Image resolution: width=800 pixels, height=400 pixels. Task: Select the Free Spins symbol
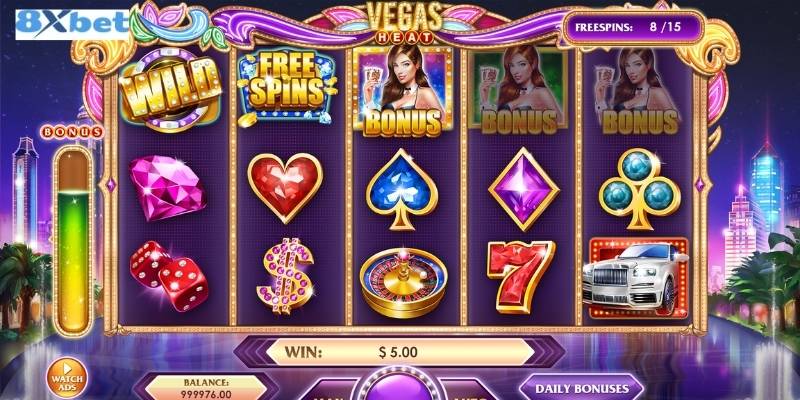click(287, 88)
